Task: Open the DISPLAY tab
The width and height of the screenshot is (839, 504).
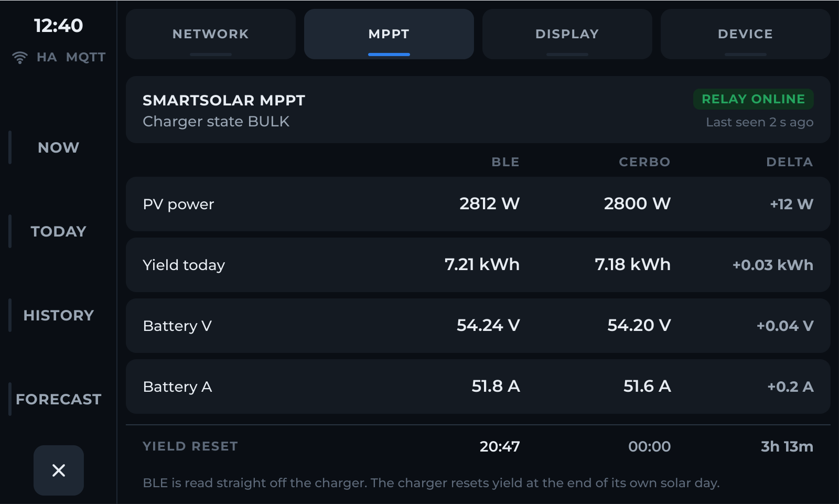Action: (567, 34)
